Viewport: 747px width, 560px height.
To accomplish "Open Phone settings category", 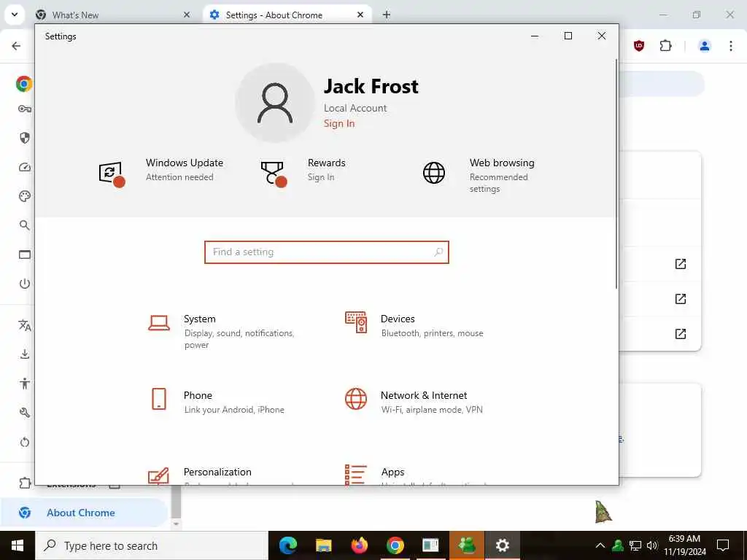I will [x=217, y=402].
